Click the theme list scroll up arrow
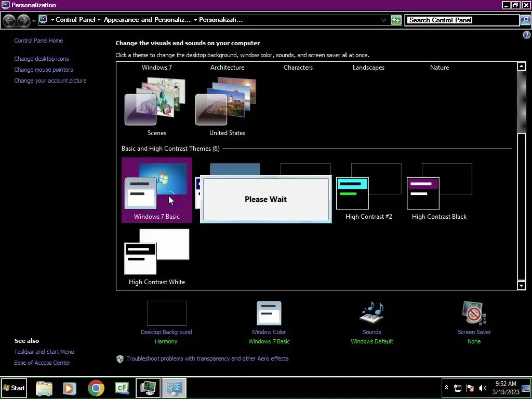This screenshot has width=532, height=399. (522, 66)
